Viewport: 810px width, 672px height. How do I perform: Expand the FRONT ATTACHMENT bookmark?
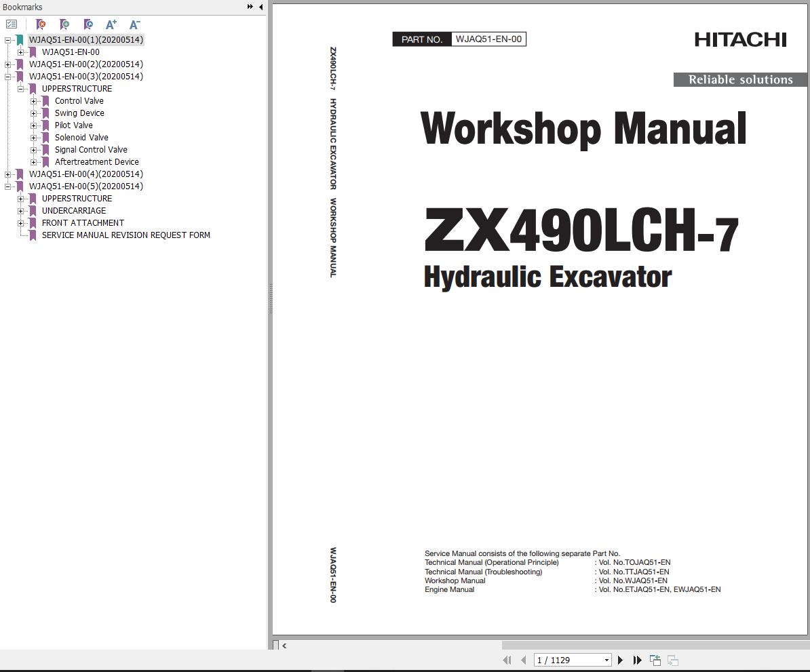pyautogui.click(x=20, y=223)
